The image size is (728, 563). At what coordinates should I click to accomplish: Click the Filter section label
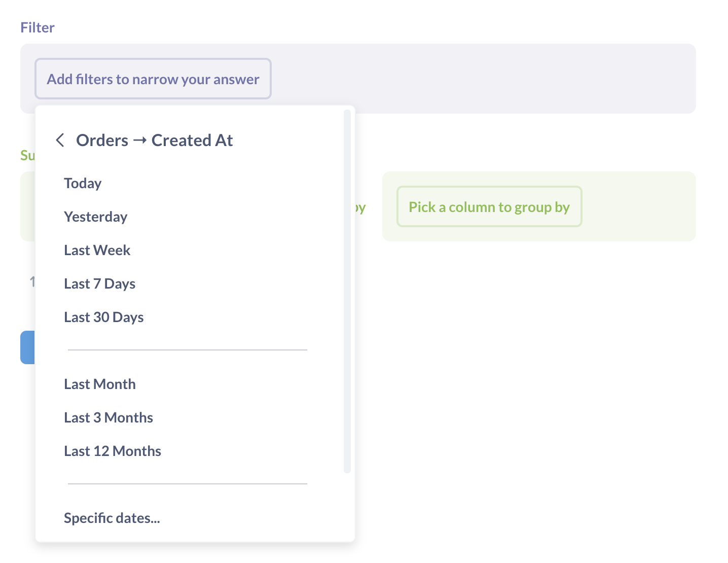[38, 27]
